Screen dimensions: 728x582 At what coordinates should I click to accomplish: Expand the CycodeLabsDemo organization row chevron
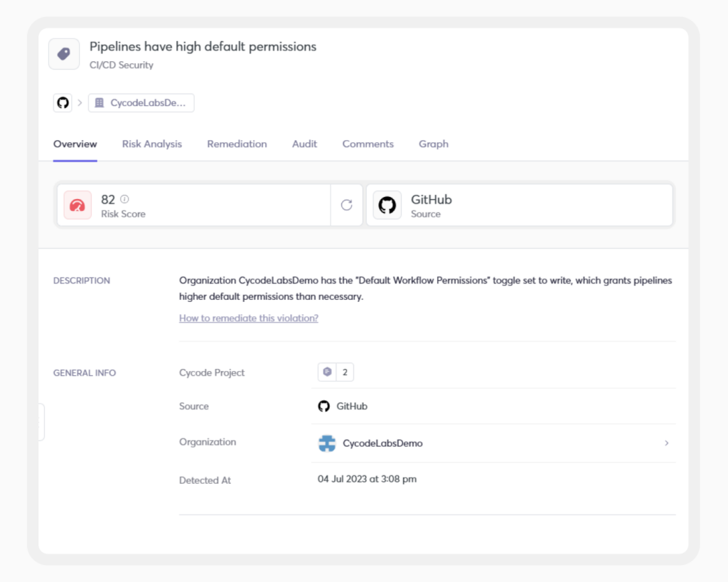click(666, 443)
